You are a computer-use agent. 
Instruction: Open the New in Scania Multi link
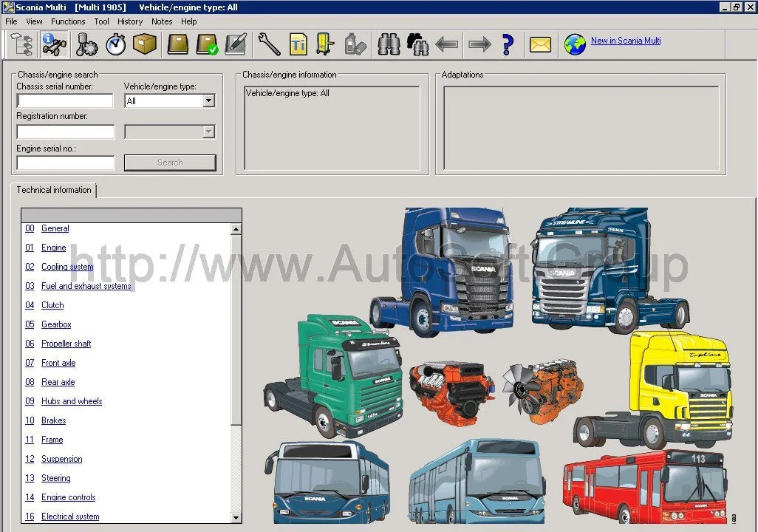tap(626, 41)
